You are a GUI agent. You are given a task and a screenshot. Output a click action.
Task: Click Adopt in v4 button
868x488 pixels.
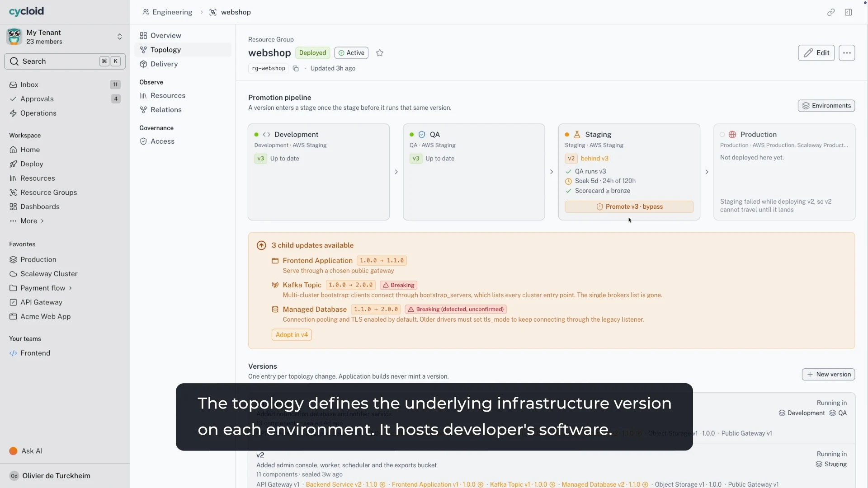click(292, 335)
